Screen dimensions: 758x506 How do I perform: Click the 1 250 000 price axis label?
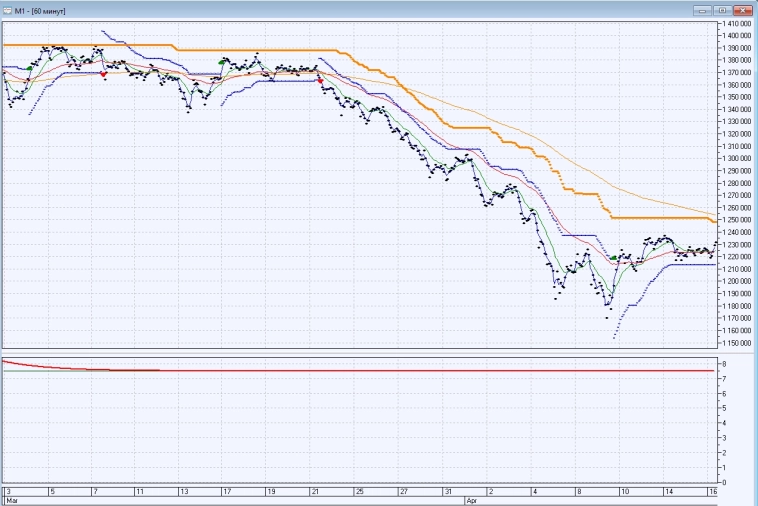tap(739, 220)
